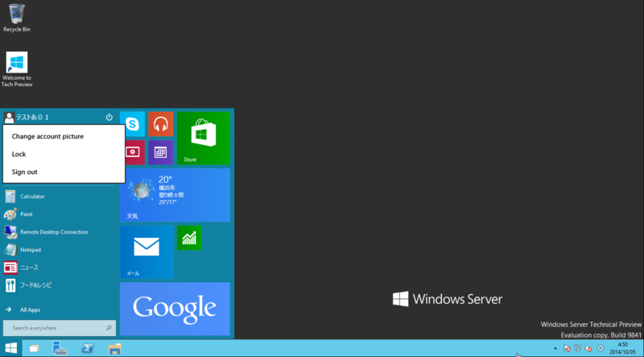Open Task View on the taskbar
This screenshot has height=357, width=644.
point(35,349)
